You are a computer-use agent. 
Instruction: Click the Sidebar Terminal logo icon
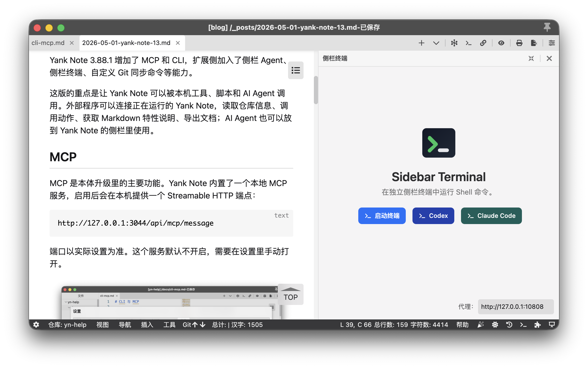[439, 143]
